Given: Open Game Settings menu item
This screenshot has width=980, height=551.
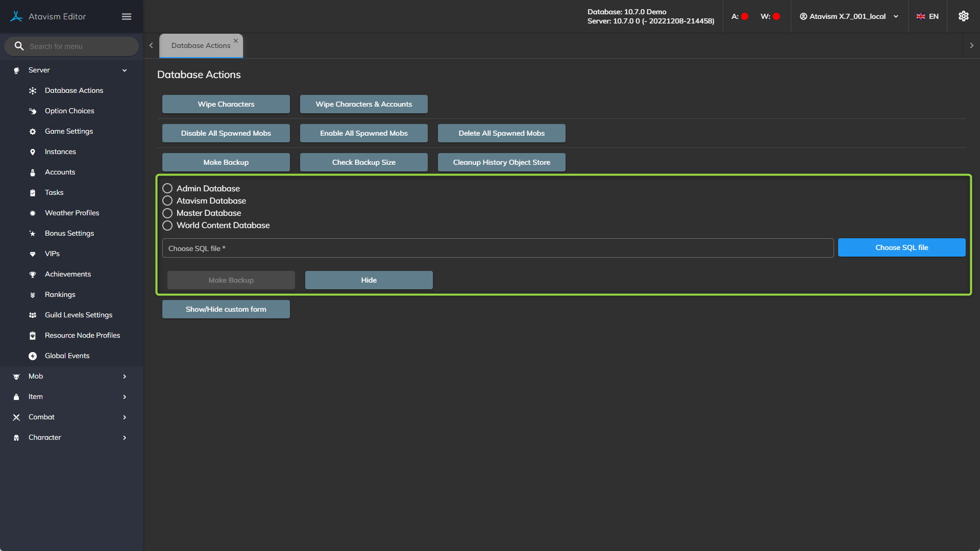Looking at the screenshot, I should [x=69, y=131].
